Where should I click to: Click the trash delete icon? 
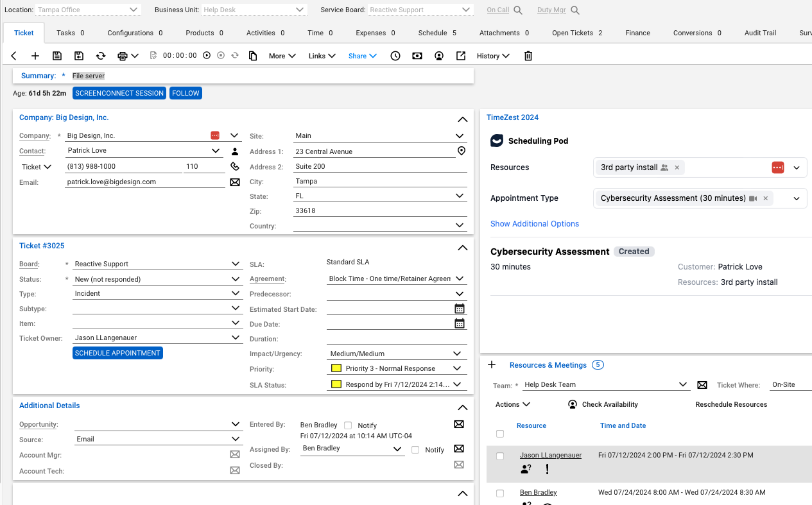point(528,56)
